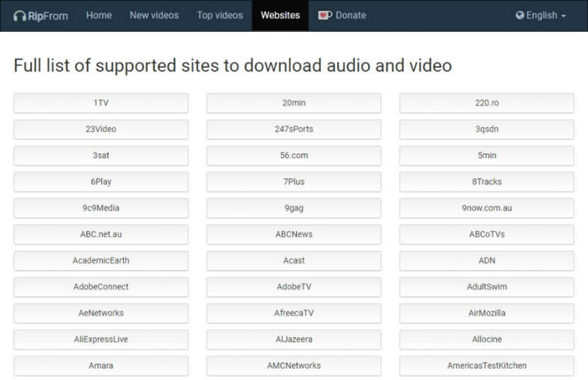Select the 23Video site button
588x380 pixels.
pyautogui.click(x=101, y=130)
